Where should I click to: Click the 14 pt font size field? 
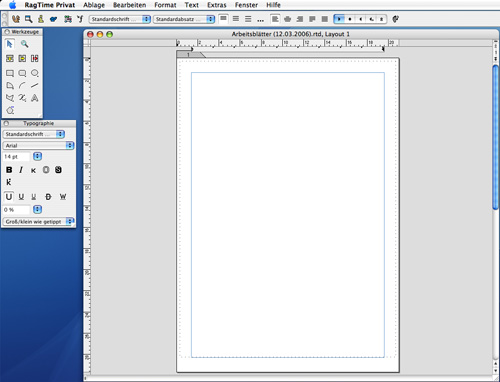(x=17, y=156)
